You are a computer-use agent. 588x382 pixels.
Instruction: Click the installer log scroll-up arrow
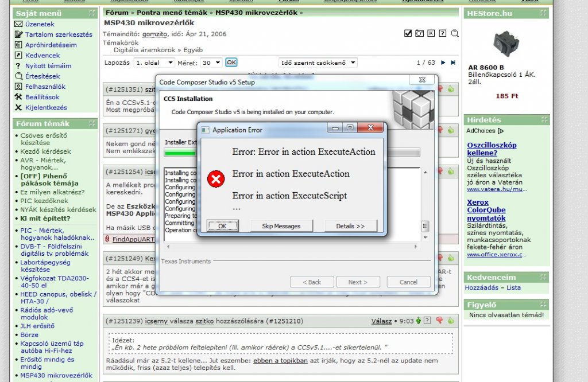pos(425,172)
